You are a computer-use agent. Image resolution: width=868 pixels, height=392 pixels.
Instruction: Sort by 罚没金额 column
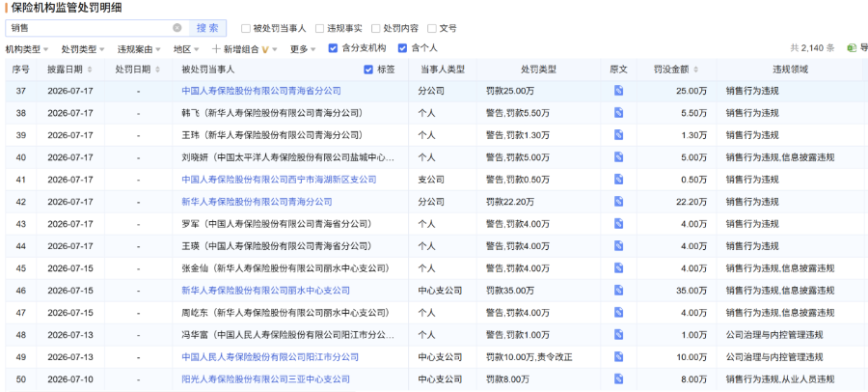[x=695, y=70]
